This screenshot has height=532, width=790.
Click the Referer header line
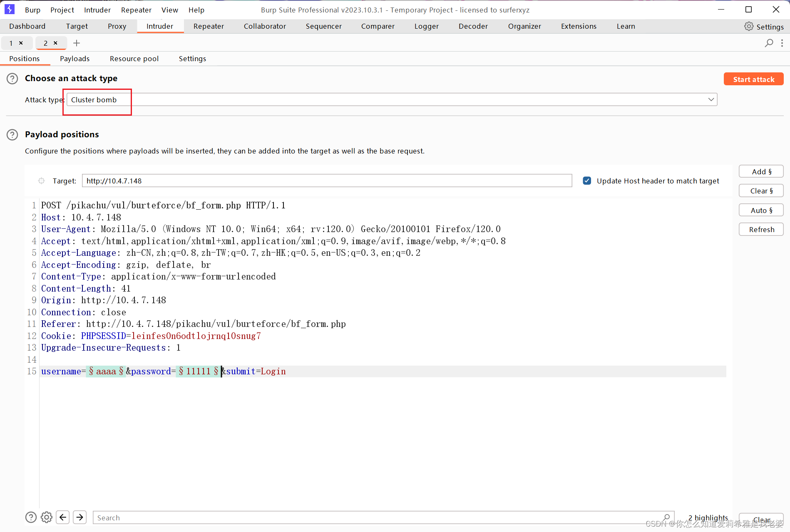point(193,324)
